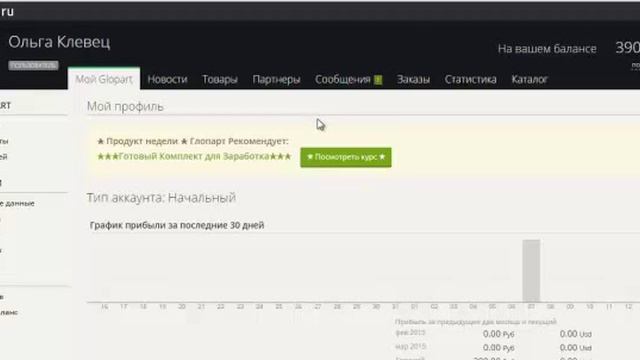
Task: Open the Заказы tab
Action: pos(413,79)
